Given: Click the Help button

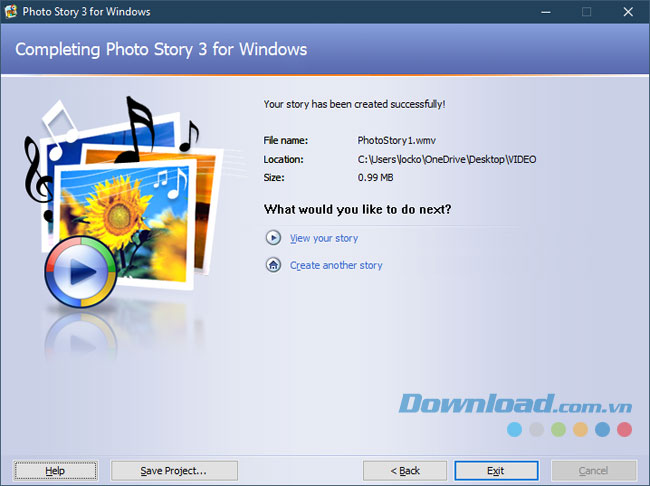Looking at the screenshot, I should pyautogui.click(x=55, y=471).
